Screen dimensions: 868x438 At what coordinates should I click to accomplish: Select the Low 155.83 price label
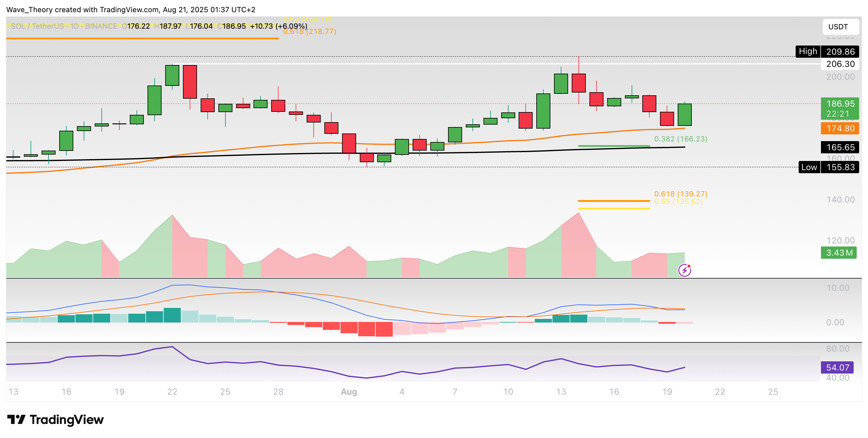pyautogui.click(x=829, y=167)
